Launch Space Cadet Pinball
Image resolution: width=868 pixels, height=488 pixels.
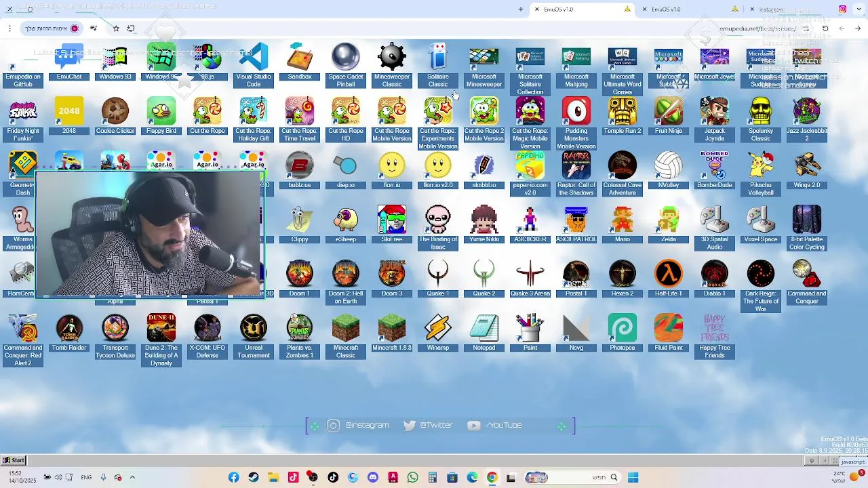point(346,66)
